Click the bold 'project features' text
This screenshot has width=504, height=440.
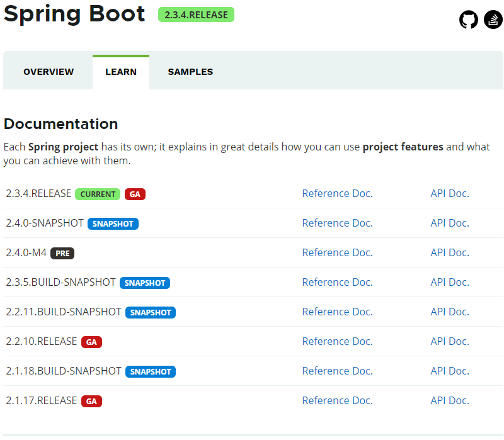coord(403,147)
